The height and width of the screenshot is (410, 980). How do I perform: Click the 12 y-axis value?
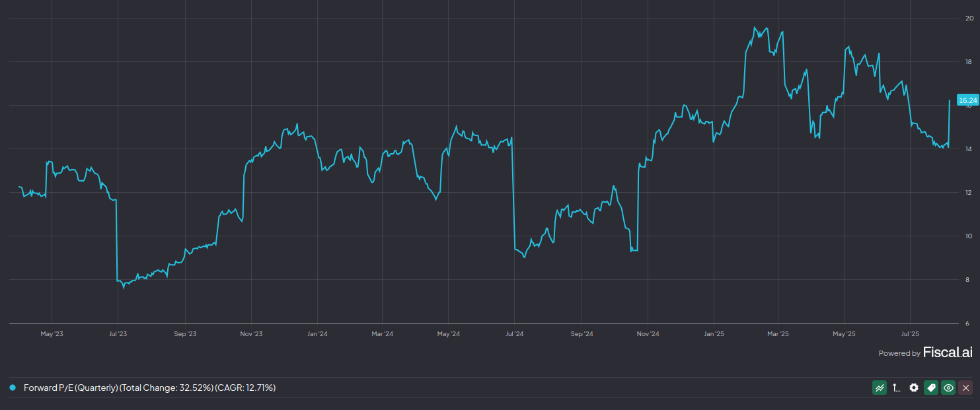click(x=969, y=193)
